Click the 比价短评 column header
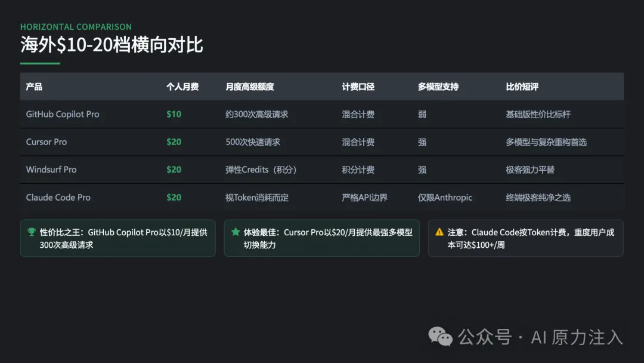644x363 pixels. [x=522, y=87]
